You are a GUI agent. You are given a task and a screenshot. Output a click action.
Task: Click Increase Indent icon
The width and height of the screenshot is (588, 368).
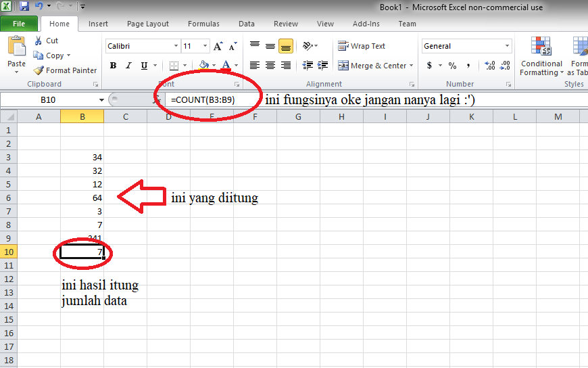pyautogui.click(x=322, y=66)
